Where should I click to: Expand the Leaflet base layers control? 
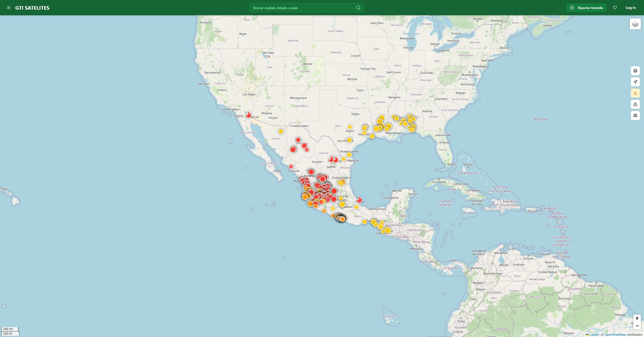635,24
